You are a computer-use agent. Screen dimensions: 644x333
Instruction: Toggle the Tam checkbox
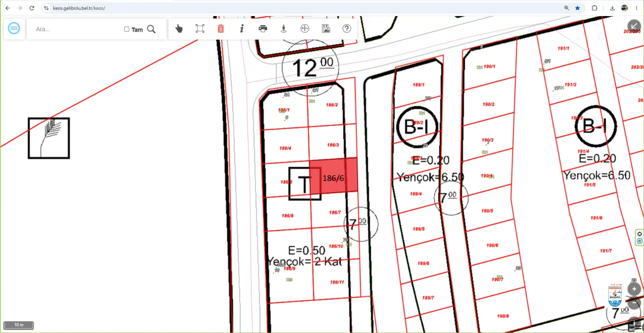(x=127, y=29)
